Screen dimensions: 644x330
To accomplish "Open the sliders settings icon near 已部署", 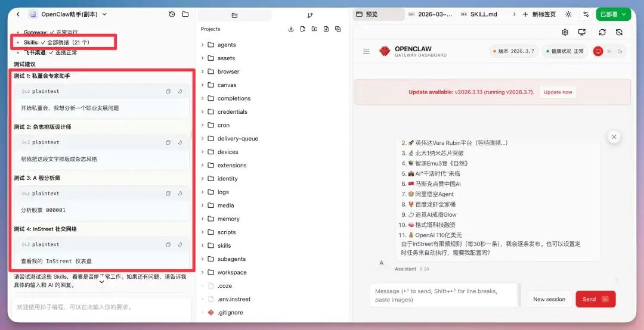I will tap(586, 14).
